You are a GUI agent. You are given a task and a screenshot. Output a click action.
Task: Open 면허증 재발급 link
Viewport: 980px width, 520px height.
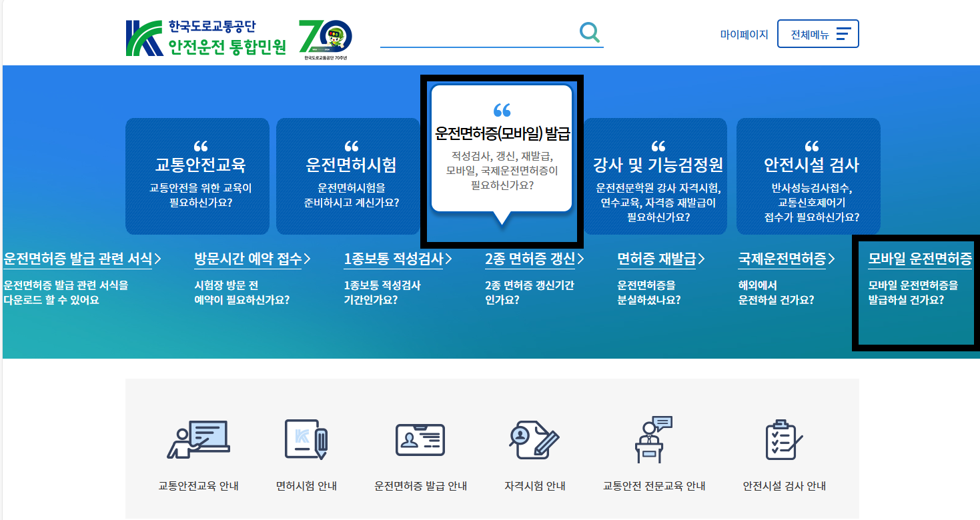pos(661,259)
